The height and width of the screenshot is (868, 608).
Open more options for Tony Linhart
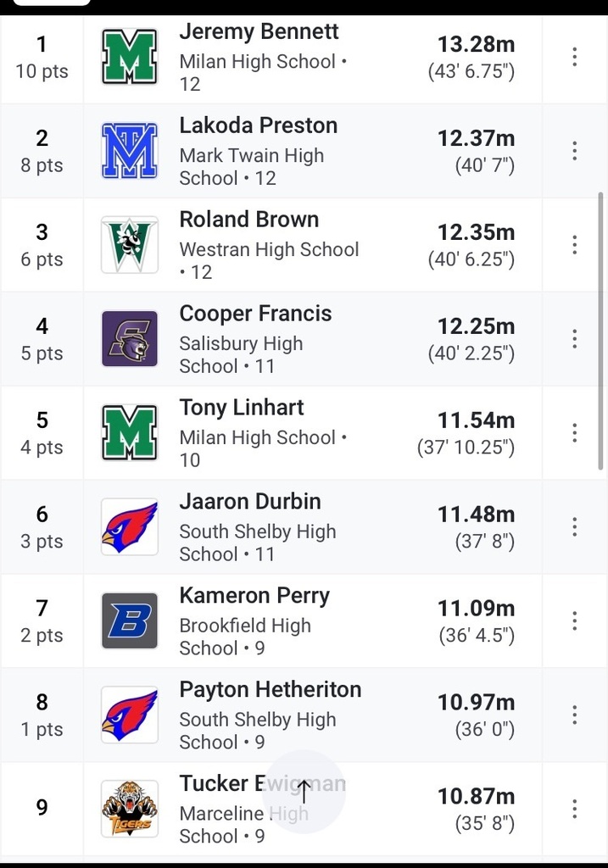pyautogui.click(x=574, y=432)
